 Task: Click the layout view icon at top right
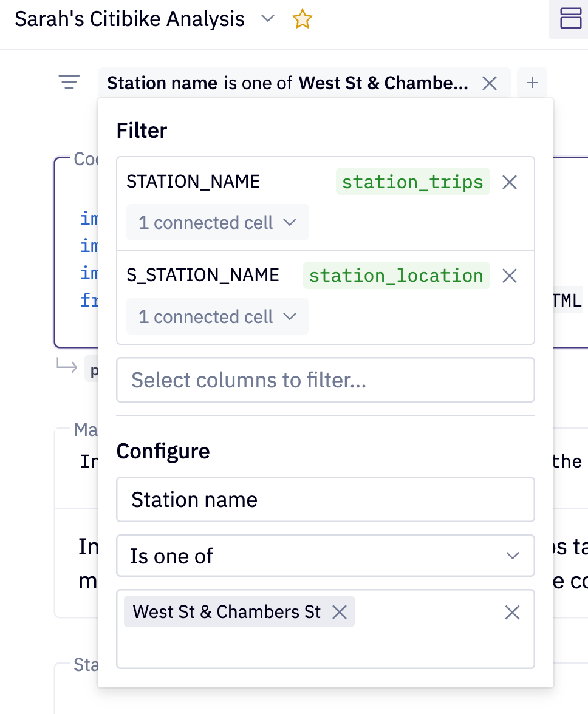(x=570, y=19)
